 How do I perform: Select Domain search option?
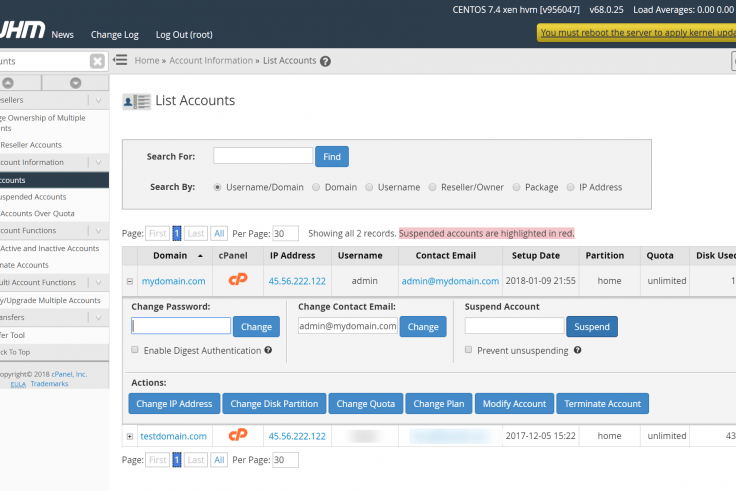tap(316, 187)
